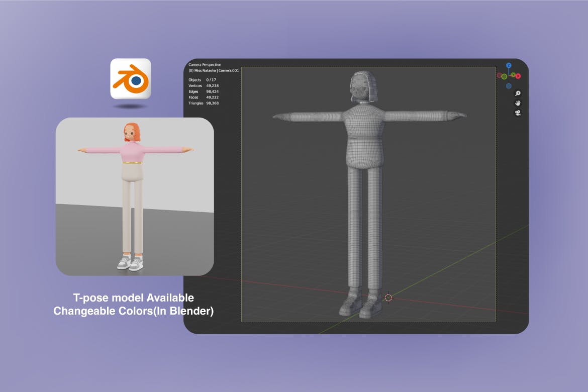This screenshot has width=588, height=392.
Task: Click the blue negative-Z gizmo ball
Action: click(x=509, y=85)
